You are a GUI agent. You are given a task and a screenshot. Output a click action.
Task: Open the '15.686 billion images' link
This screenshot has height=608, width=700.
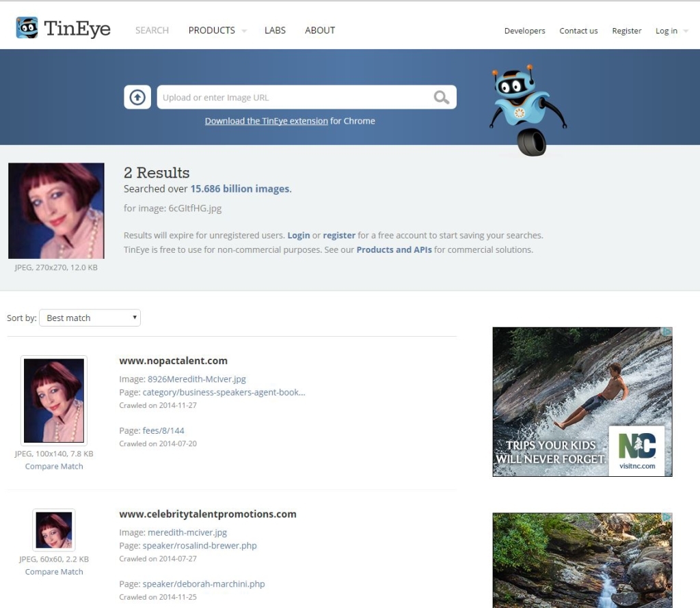(x=239, y=189)
